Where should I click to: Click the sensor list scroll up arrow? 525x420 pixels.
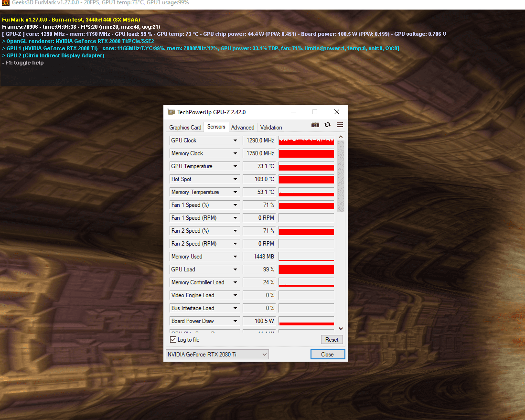coord(341,137)
